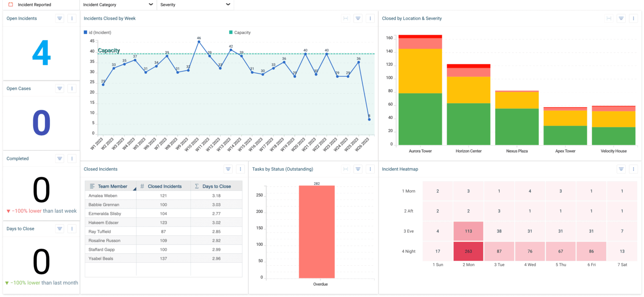Toggle the Capacity legend in Incidents Closed by Week

(x=238, y=32)
